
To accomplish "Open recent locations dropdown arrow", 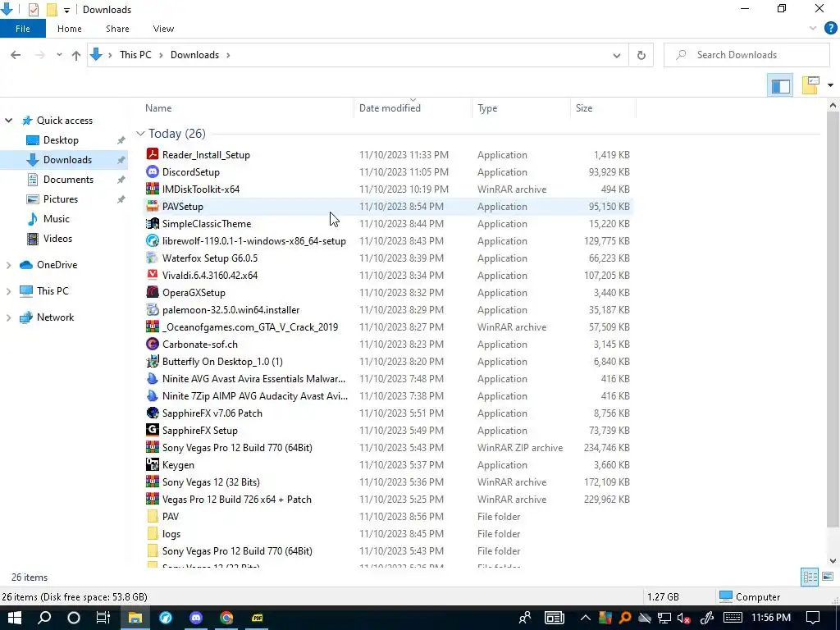I will coord(59,55).
